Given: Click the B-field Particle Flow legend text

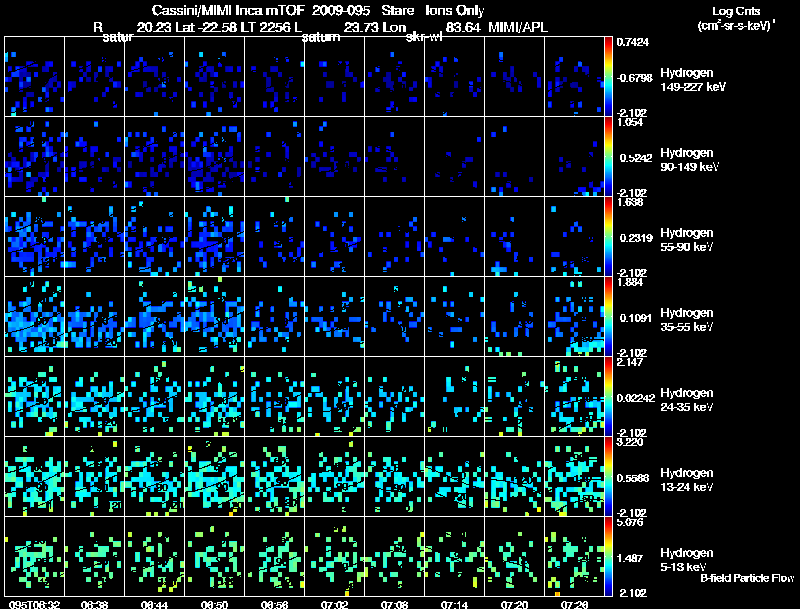Looking at the screenshot, I should (x=746, y=578).
